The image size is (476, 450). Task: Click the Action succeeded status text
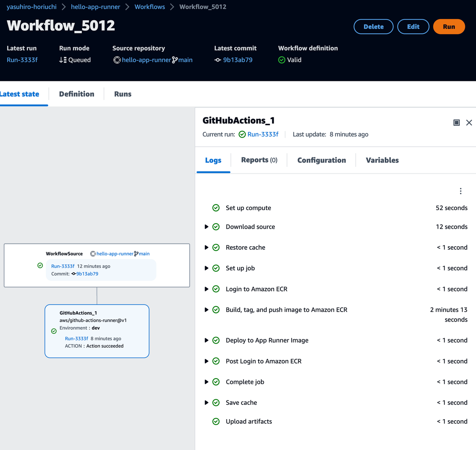coord(105,346)
